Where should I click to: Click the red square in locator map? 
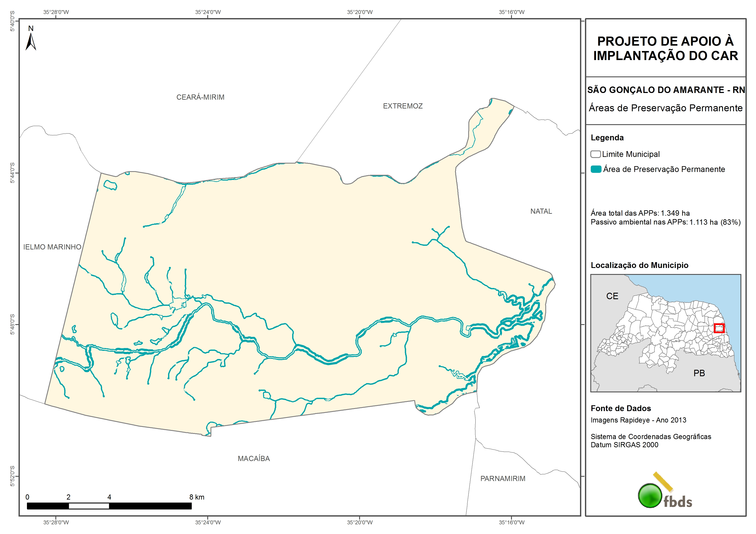(x=719, y=328)
